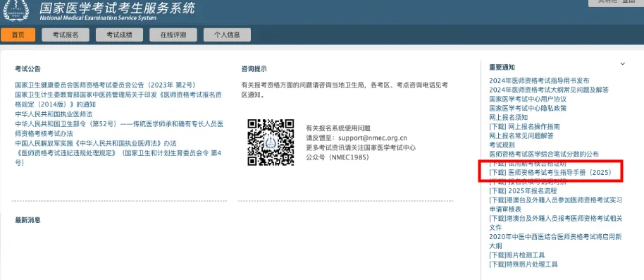Open the 中国人民解放军实施执业医师法办法 link
644x280 pixels.
coord(96,143)
